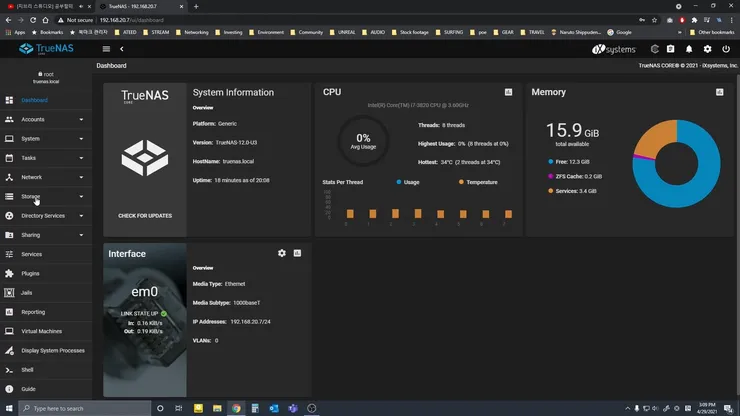Open the alerts bell icon
740x416 pixels.
point(689,49)
